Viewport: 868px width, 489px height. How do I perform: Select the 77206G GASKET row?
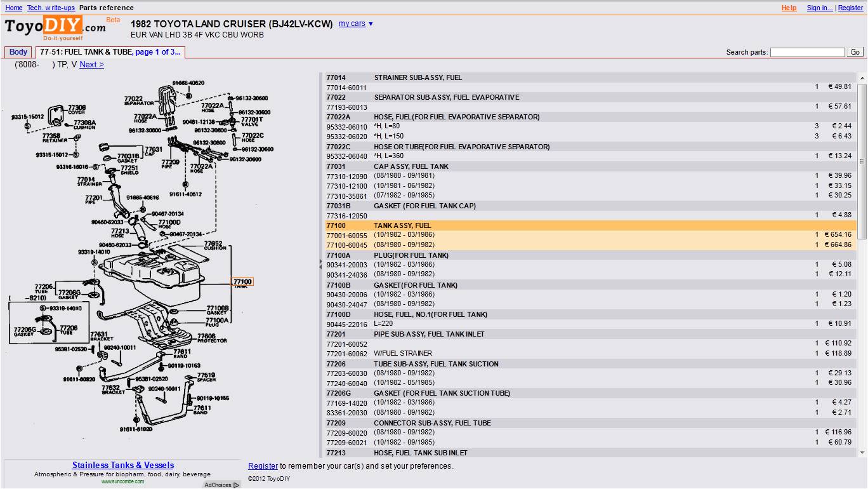pos(591,393)
